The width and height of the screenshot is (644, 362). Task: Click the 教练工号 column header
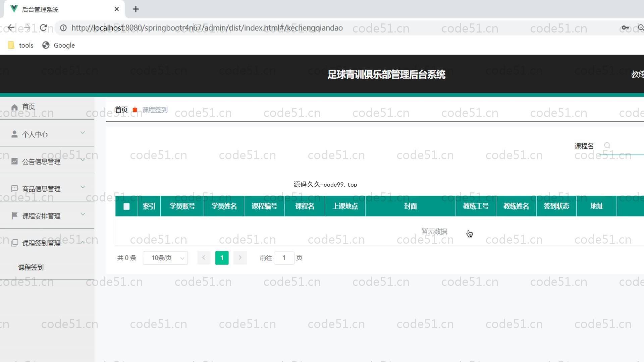point(476,206)
